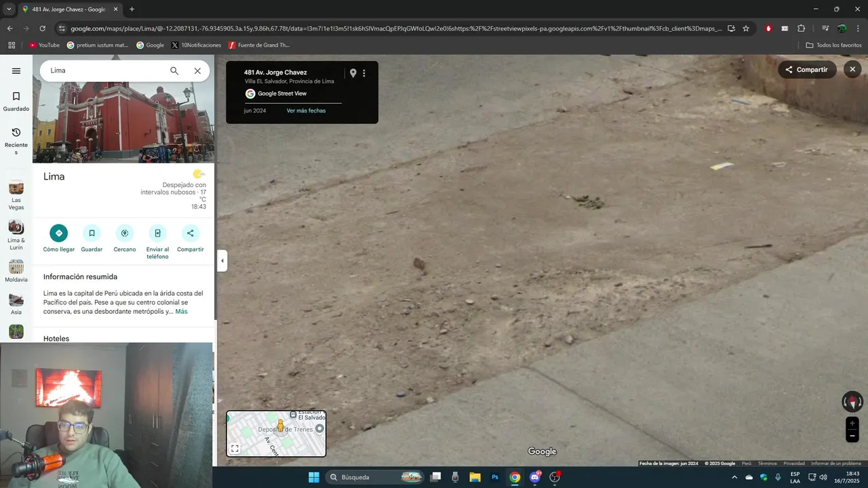Zoom in with the plus button
868x488 pixels.
[852, 424]
